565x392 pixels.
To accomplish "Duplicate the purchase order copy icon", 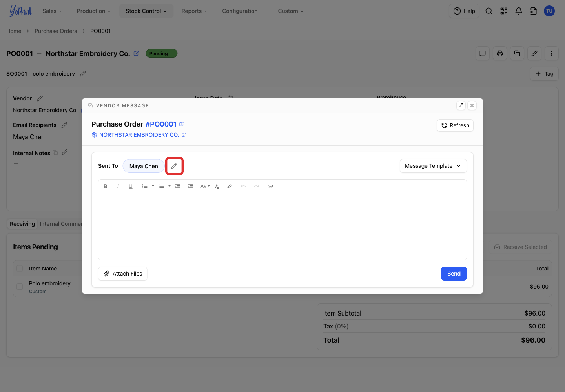I will tap(517, 53).
